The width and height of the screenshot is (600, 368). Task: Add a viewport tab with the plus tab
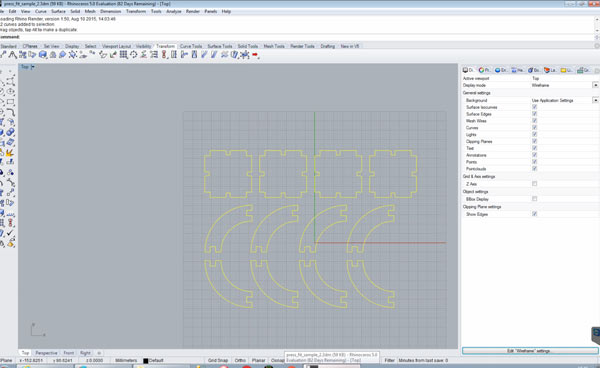point(99,353)
